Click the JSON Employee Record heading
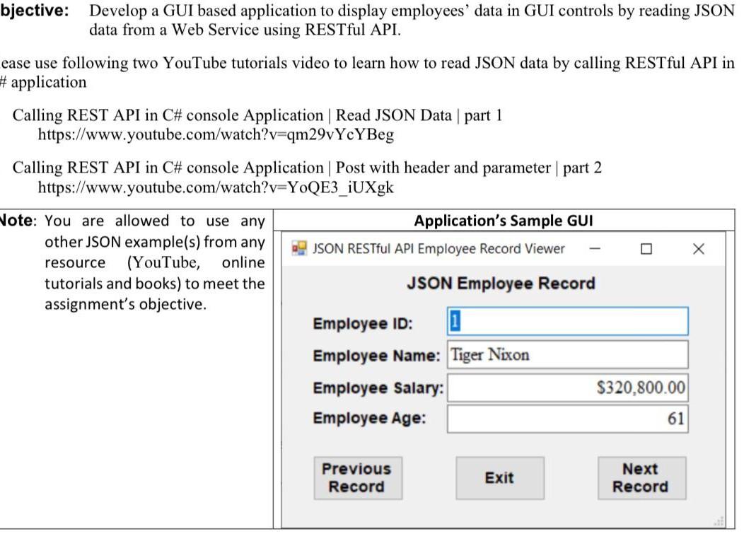Viewport: 756px width, 541px height. coord(501,283)
